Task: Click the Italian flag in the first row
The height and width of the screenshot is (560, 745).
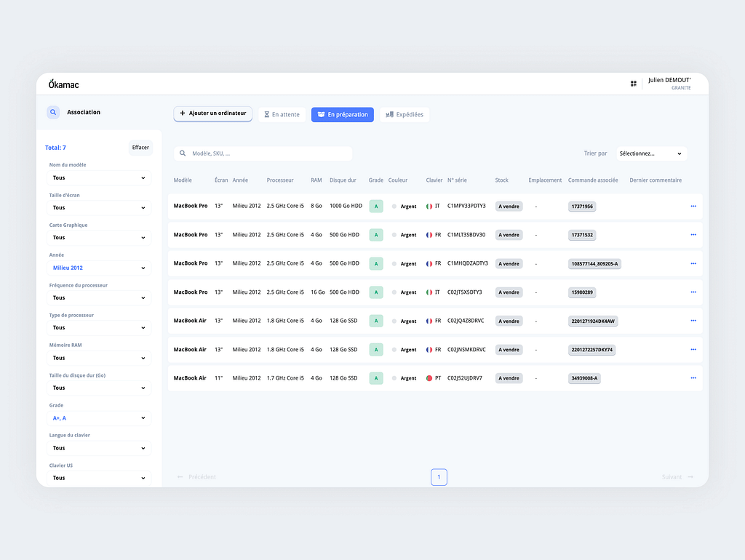Action: tap(429, 207)
